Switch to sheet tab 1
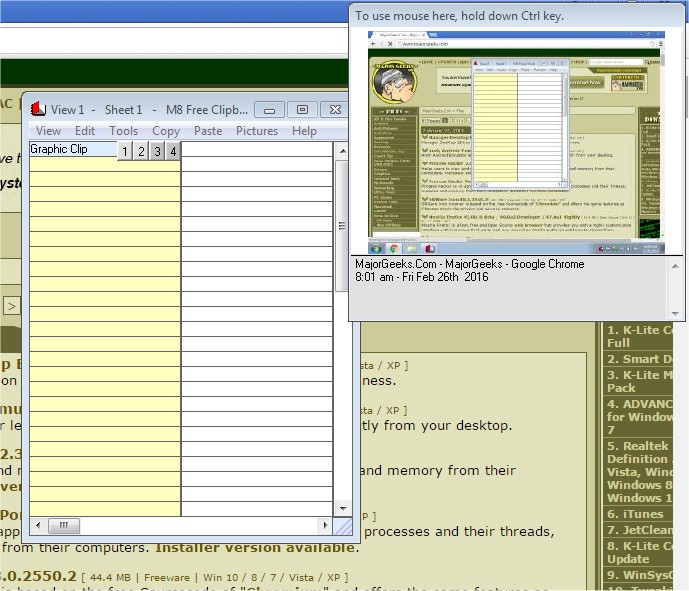The height and width of the screenshot is (591, 689). tap(125, 151)
